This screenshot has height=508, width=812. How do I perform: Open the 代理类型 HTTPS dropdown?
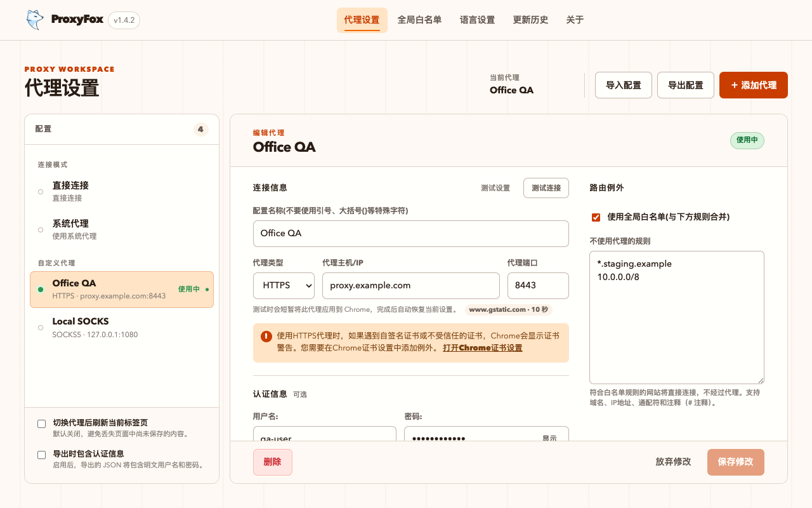[284, 286]
